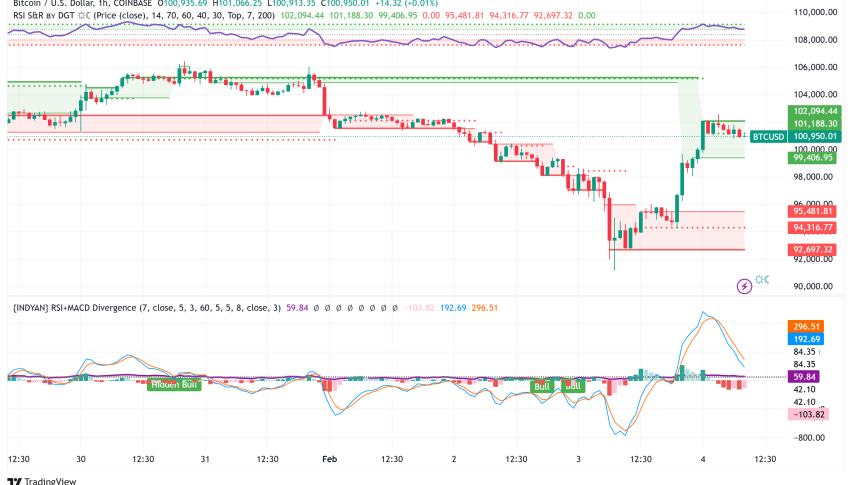The height and width of the screenshot is (485, 852).
Task: Click the pink -103.82 indicator axis label
Action: point(809,414)
